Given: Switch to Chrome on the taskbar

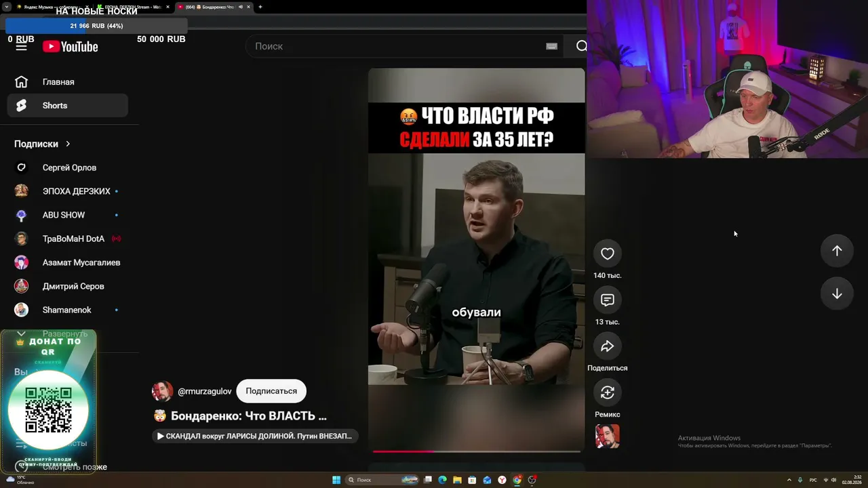Looking at the screenshot, I should point(517,480).
